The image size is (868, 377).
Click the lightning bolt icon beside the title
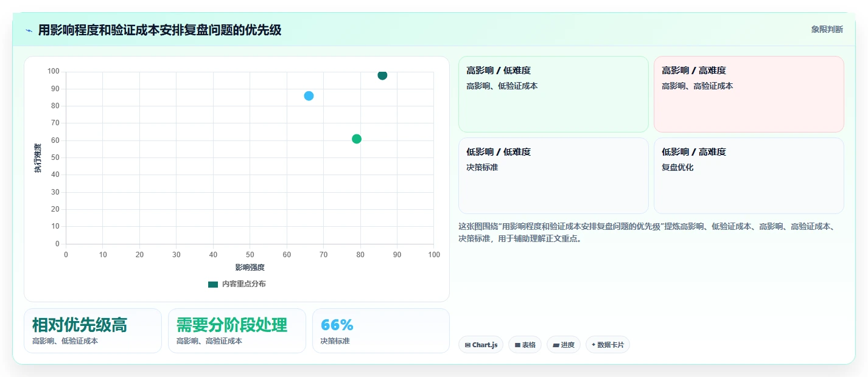29,30
